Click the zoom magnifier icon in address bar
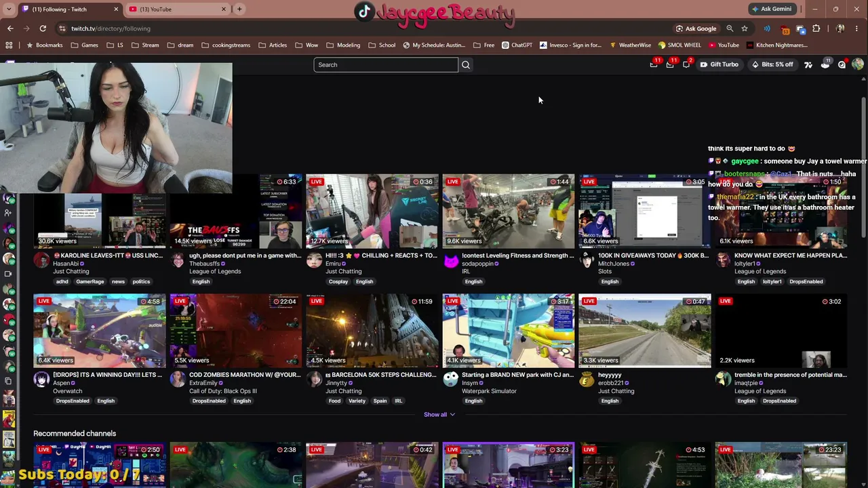The width and height of the screenshot is (868, 488). point(730,28)
